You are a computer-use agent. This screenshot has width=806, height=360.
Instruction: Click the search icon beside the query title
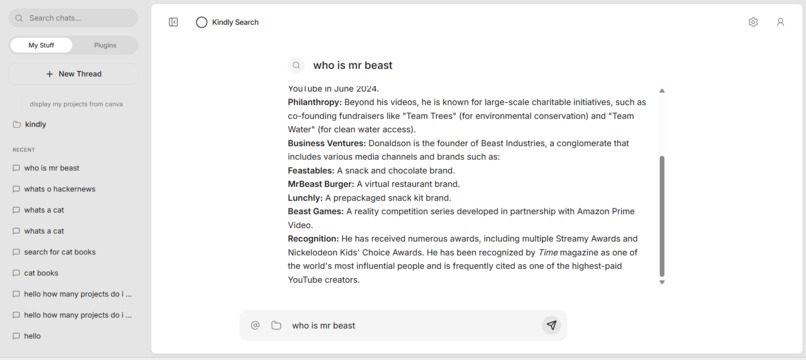(x=296, y=65)
